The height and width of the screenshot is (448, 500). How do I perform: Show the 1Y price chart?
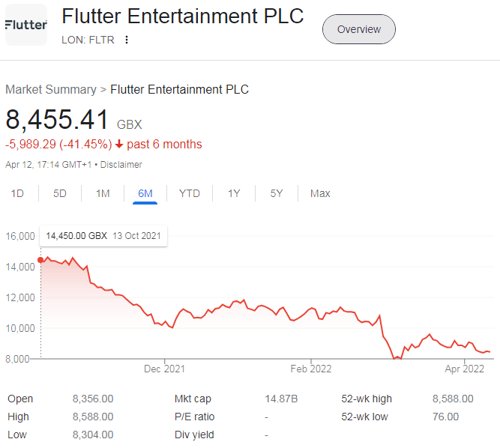click(x=234, y=193)
